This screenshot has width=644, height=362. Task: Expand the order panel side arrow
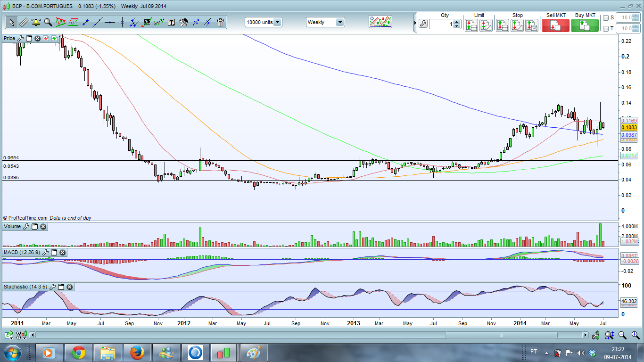pyautogui.click(x=415, y=23)
